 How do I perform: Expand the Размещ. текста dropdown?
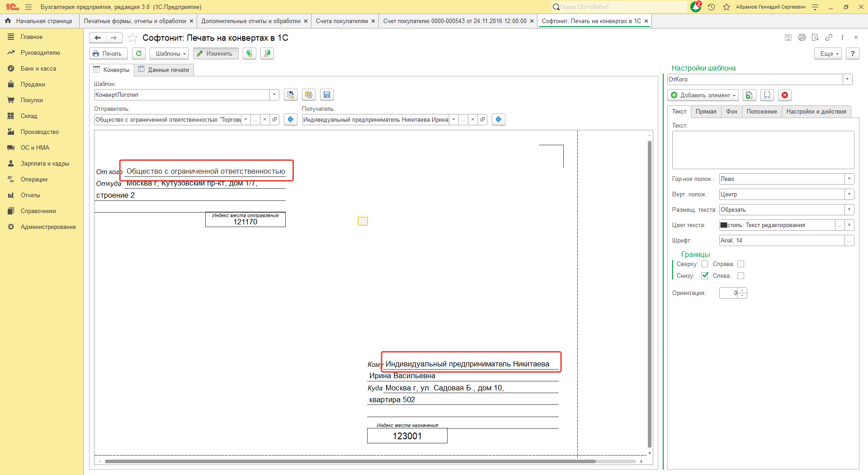click(x=849, y=210)
